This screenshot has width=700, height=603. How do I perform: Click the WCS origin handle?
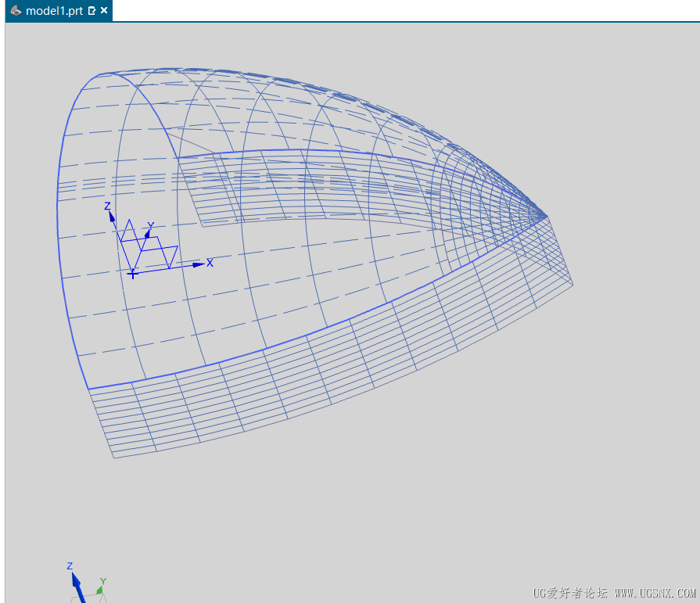tap(133, 273)
